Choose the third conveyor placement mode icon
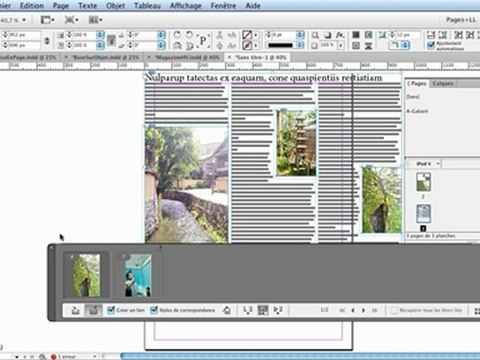Screen dimensions: 480x360 coord(278,310)
